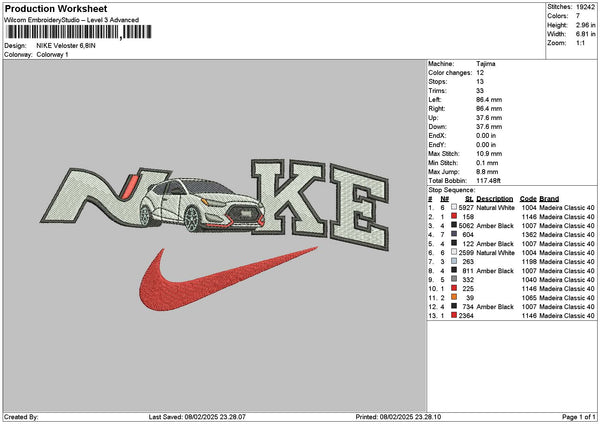This screenshot has width=600, height=424.
Task: Click stitch count '5062' in row 3
Action: coord(466,225)
